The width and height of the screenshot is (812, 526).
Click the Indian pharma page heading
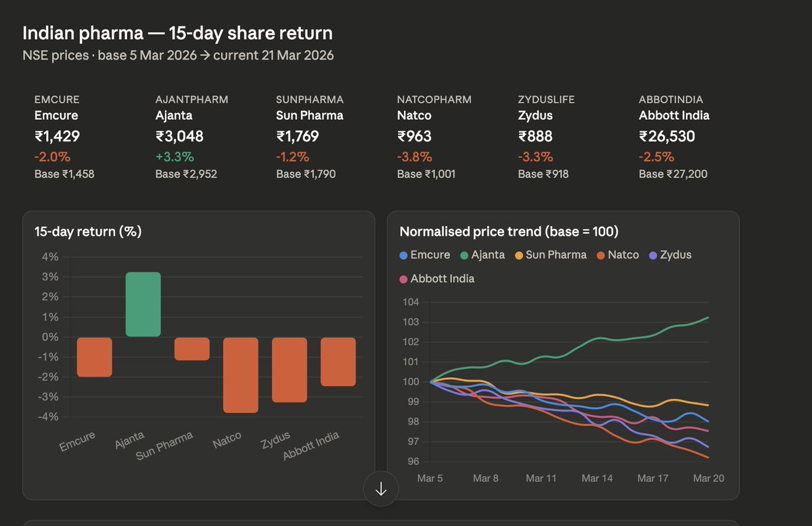(178, 33)
